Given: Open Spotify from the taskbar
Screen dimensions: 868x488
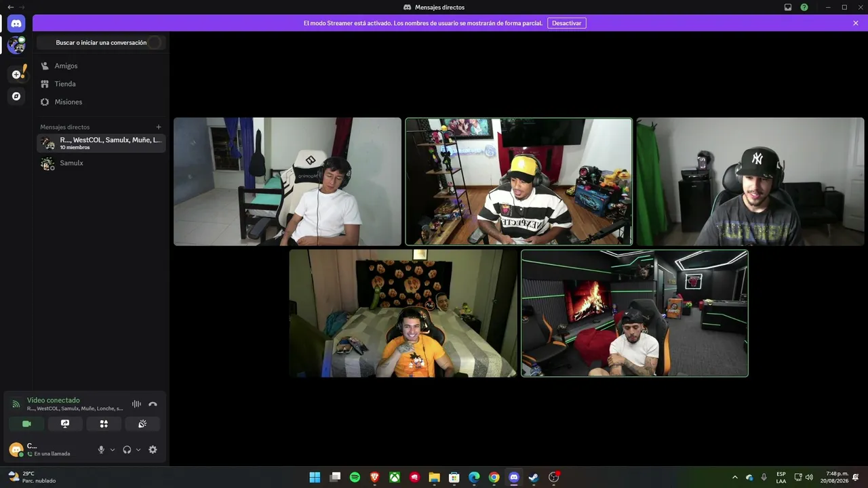Looking at the screenshot, I should [355, 477].
